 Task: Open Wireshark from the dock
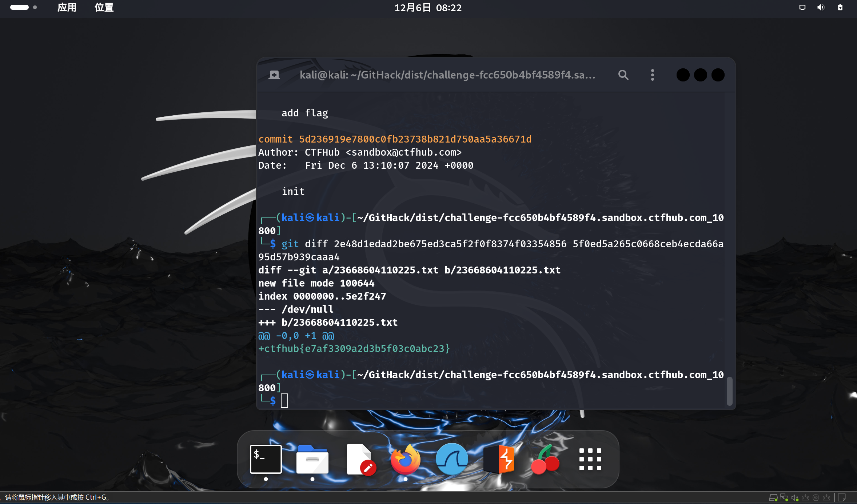452,459
